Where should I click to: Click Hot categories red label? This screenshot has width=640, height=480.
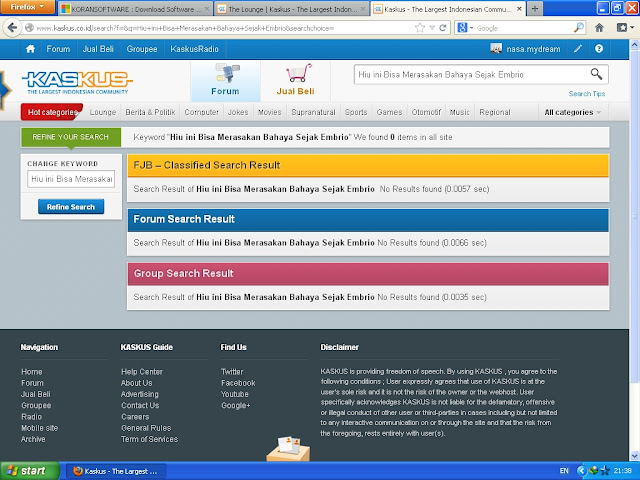point(51,112)
